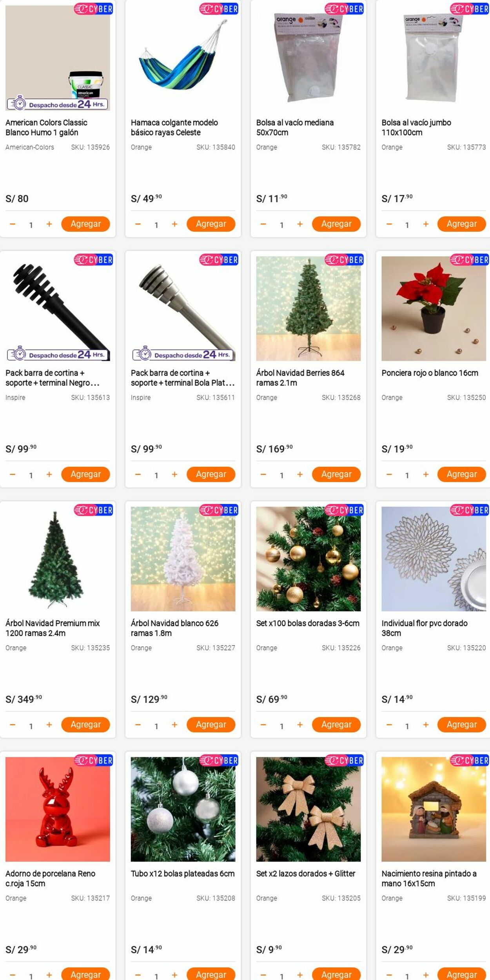Click the plus icon for Set x100 bolas doradas
Screen dimensions: 490x980
[x=300, y=725]
